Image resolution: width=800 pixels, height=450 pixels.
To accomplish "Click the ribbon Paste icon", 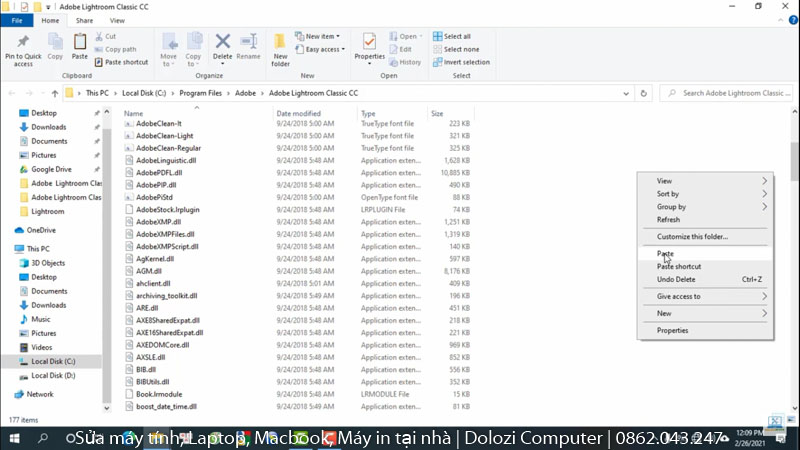I will [x=80, y=42].
